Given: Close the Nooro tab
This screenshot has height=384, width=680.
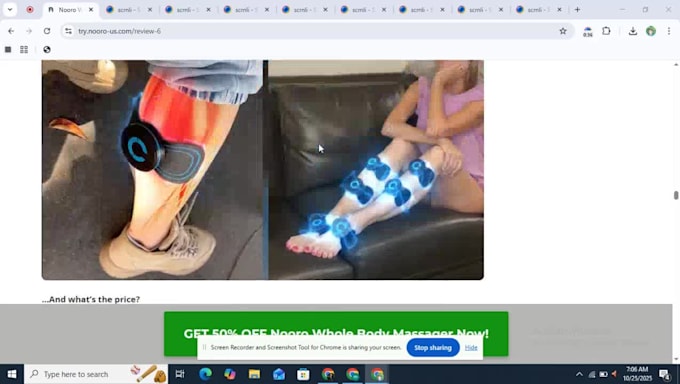Looking at the screenshot, I should (91, 10).
